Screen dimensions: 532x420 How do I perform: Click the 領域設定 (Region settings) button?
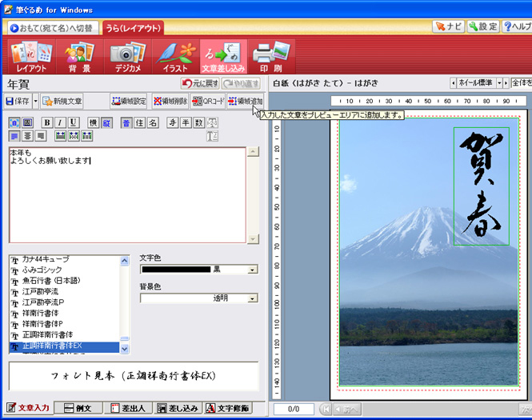tap(129, 102)
